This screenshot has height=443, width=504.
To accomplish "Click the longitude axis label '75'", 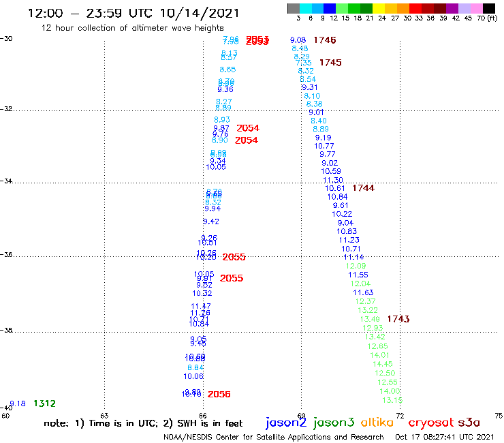I will click(499, 416).
